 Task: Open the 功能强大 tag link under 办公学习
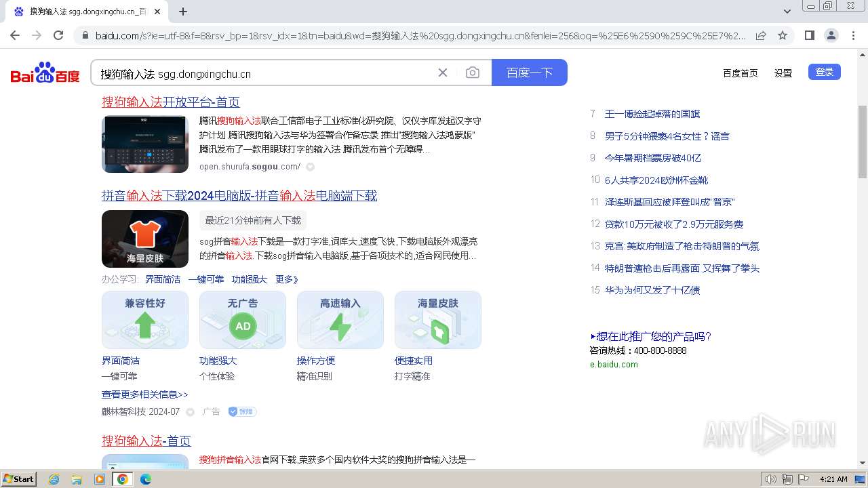coord(250,279)
